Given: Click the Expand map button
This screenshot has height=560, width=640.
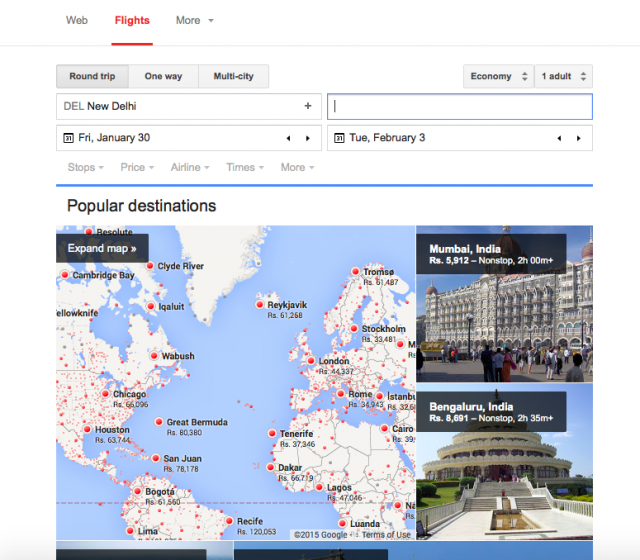Looking at the screenshot, I should [x=102, y=248].
